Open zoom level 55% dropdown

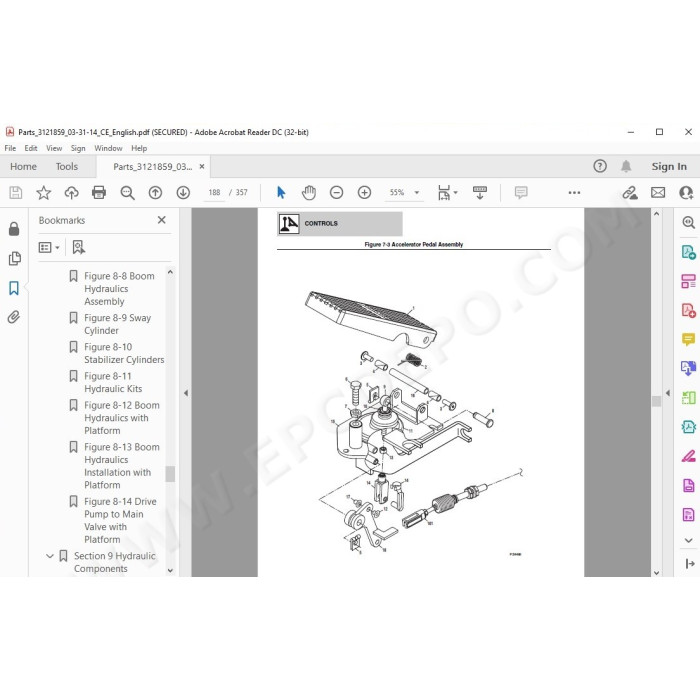point(417,192)
